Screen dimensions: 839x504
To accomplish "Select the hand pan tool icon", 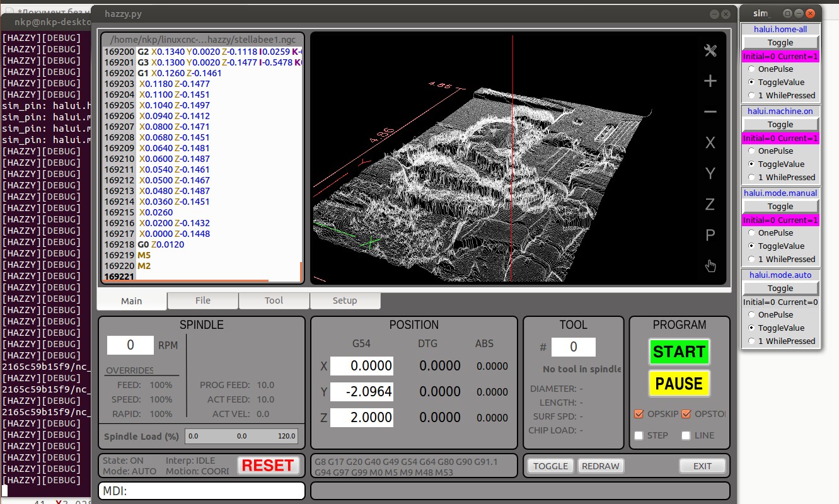I will 710,266.
